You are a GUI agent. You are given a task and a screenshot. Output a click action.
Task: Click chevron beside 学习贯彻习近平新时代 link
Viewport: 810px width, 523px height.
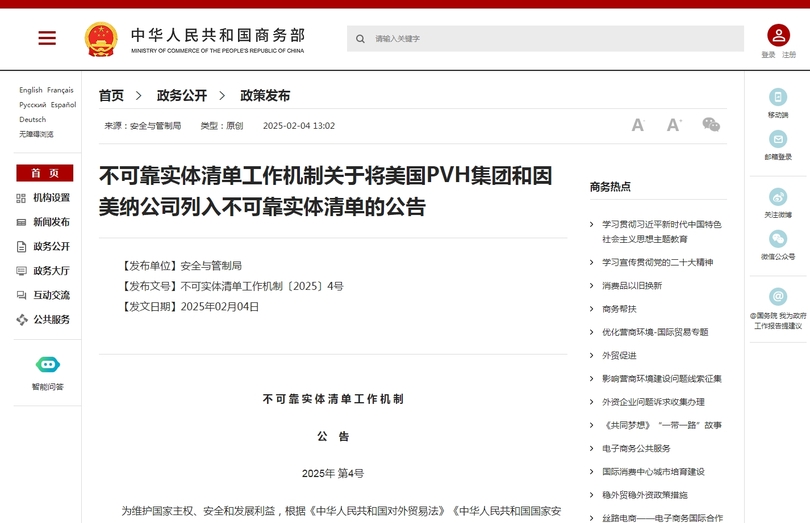point(591,224)
